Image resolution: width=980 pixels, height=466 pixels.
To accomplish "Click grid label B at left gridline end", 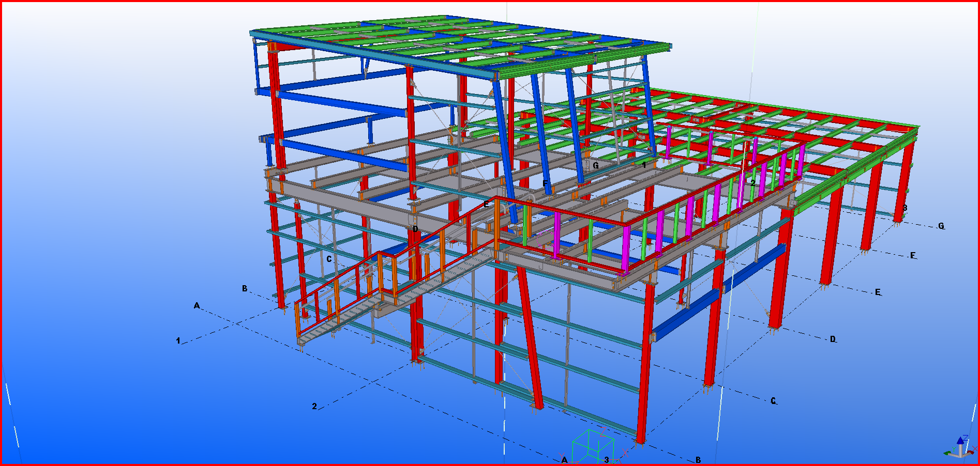I will (x=245, y=288).
